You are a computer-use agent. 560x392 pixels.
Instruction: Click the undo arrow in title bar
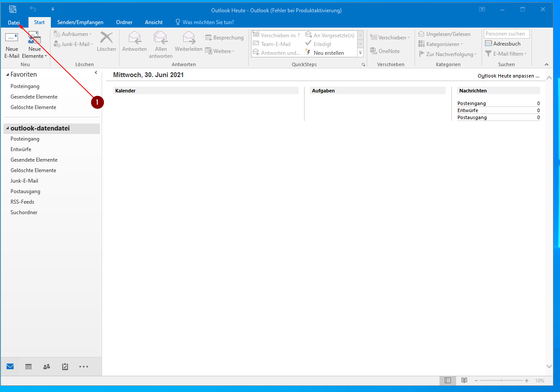tap(33, 9)
